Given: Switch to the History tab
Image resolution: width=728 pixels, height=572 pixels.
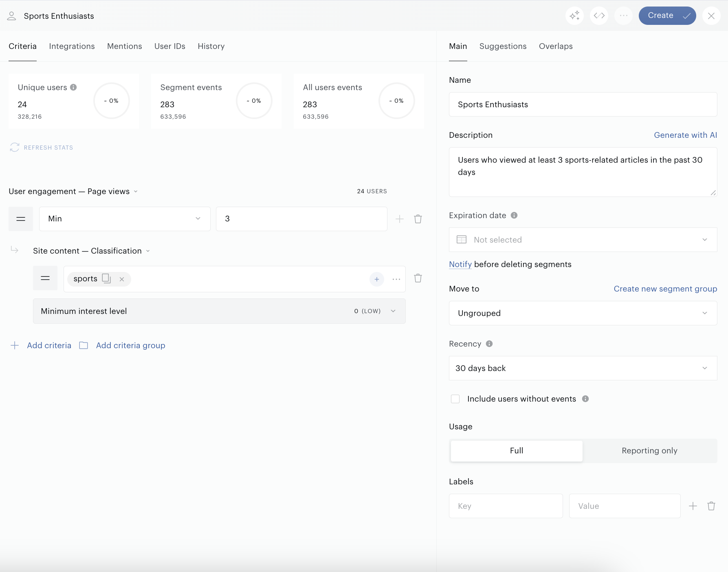Looking at the screenshot, I should [211, 46].
